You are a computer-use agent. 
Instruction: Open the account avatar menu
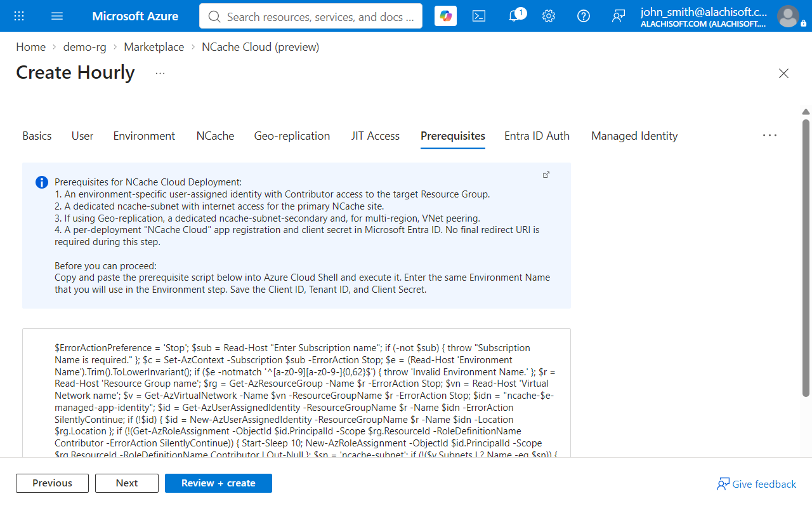[788, 16]
